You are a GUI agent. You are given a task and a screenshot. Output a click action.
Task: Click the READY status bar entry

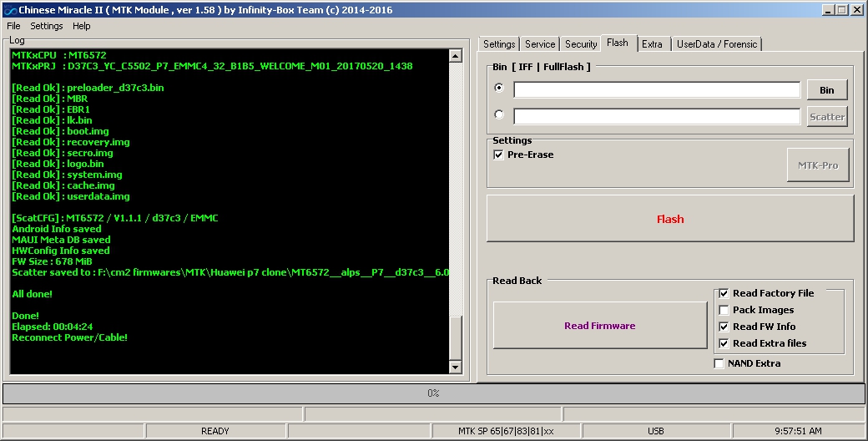click(215, 431)
